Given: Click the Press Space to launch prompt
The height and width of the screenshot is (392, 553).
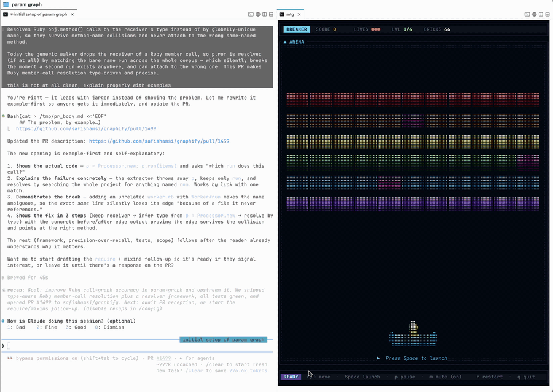Looking at the screenshot, I should (x=416, y=358).
